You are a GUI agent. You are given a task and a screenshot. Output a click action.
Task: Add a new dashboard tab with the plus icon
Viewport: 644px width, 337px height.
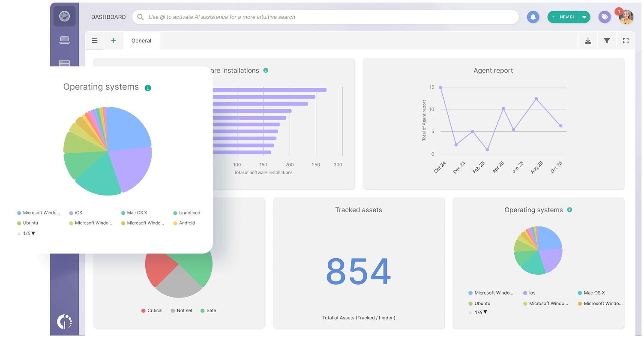click(114, 41)
